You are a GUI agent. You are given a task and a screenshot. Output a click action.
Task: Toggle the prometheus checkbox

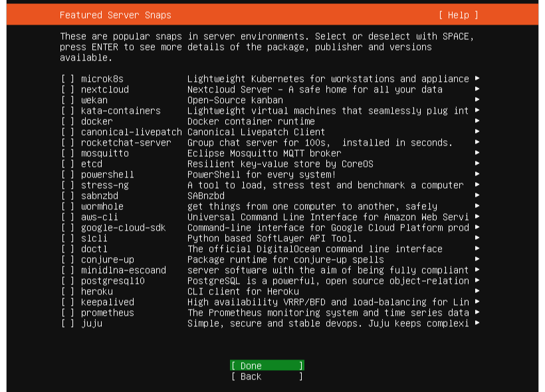(x=68, y=313)
